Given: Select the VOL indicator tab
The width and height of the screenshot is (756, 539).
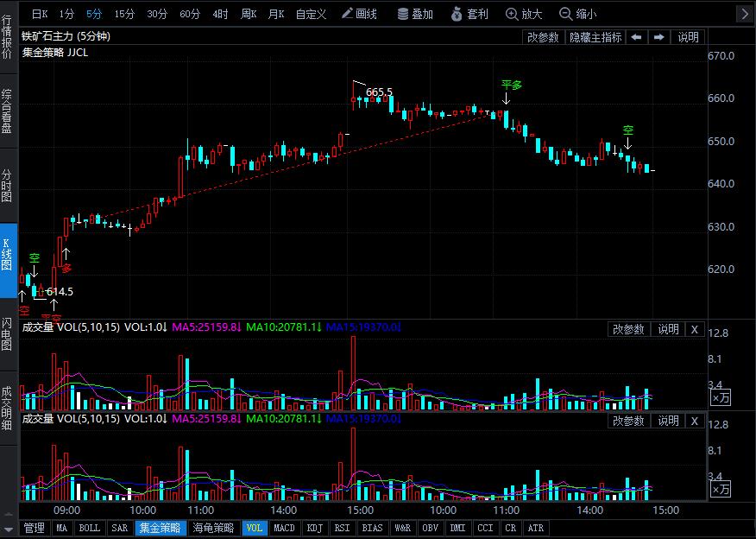Looking at the screenshot, I should tap(254, 528).
